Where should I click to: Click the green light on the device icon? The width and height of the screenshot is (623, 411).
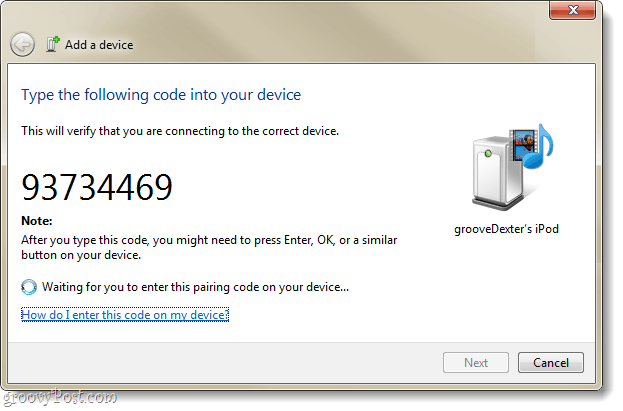488,153
